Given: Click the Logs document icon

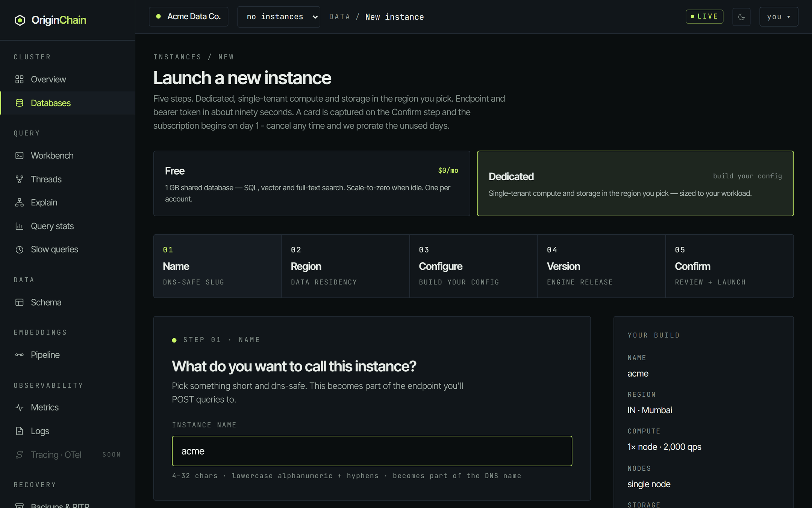Looking at the screenshot, I should pos(20,431).
